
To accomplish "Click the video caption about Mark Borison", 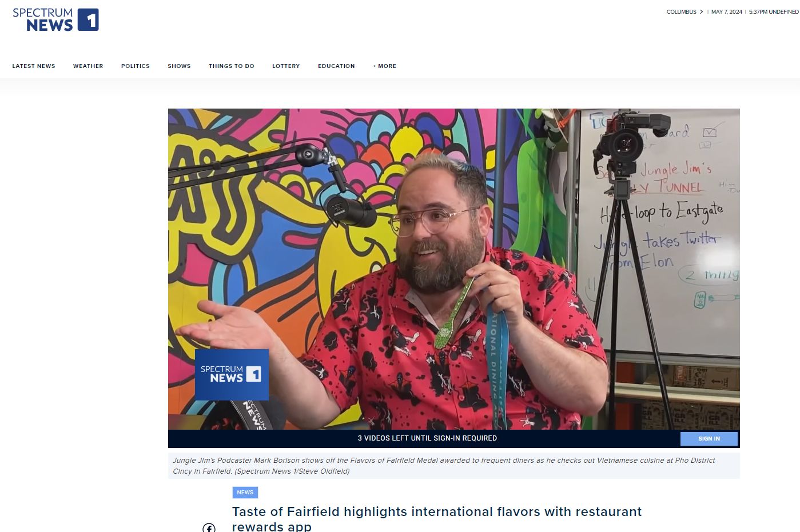I will point(453,466).
